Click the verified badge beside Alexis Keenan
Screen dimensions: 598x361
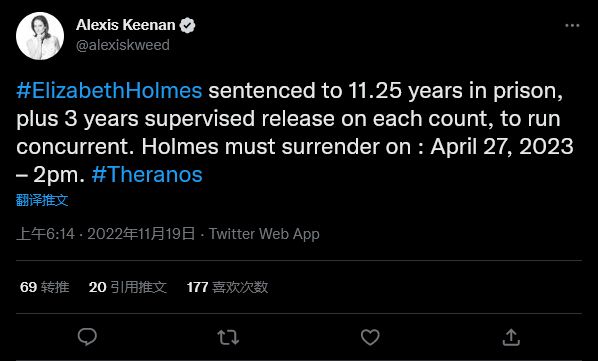pos(187,26)
